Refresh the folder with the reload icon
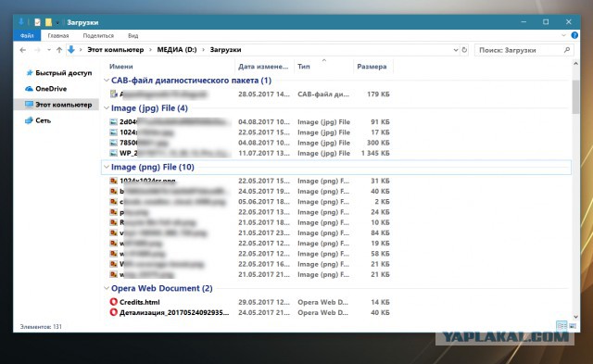Screen dimensions: 593x364 coord(464,50)
